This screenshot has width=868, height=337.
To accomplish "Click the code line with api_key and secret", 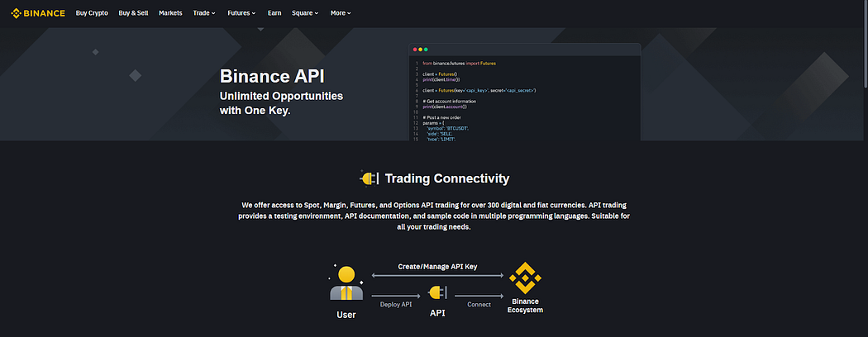I will (479, 90).
